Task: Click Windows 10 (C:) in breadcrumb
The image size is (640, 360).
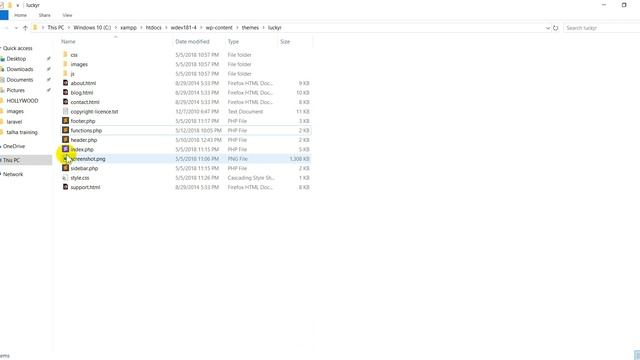Action: [92, 28]
